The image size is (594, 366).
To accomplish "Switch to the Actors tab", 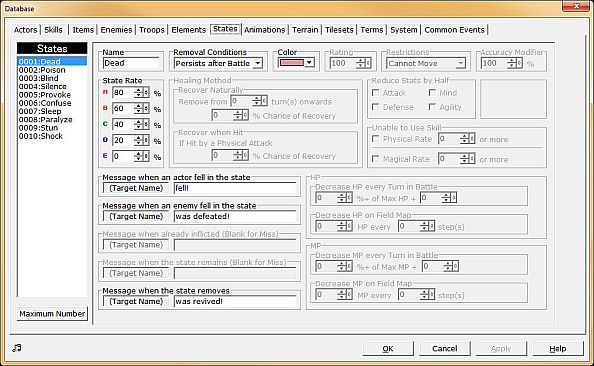I will tap(25, 30).
